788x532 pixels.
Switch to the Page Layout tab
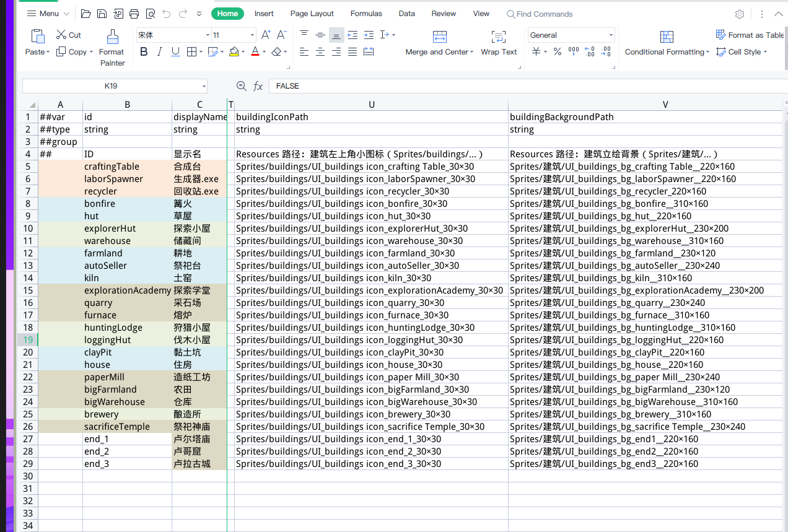point(312,14)
